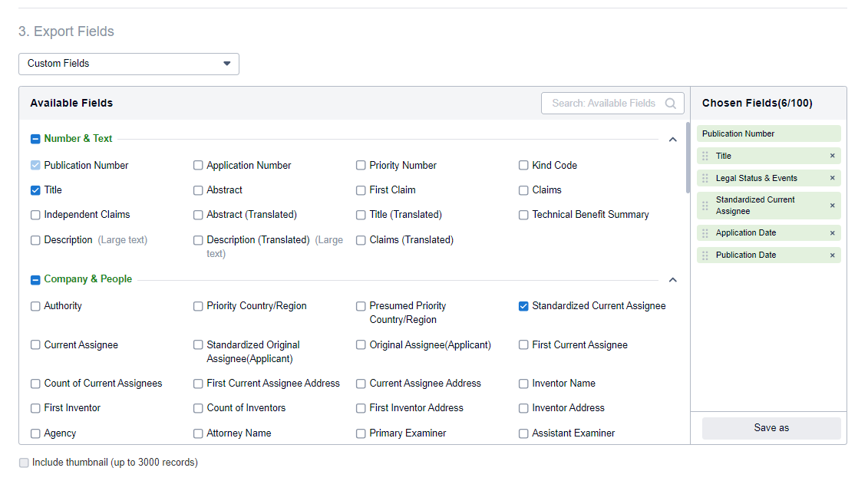
Task: Enable Include thumbnail option
Action: [23, 463]
